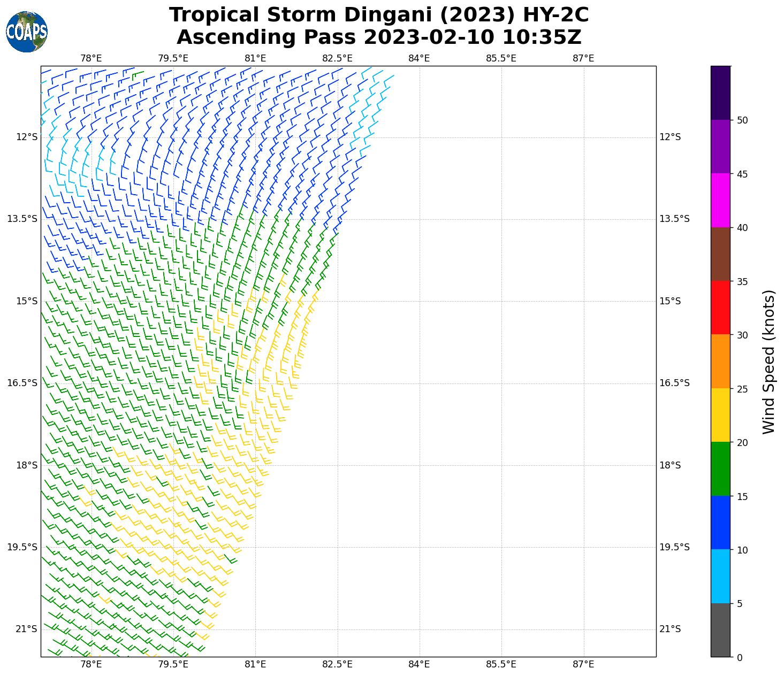The width and height of the screenshot is (784, 676).
Task: Choose the brown 35-40 knot colorbar segment
Action: click(720, 254)
